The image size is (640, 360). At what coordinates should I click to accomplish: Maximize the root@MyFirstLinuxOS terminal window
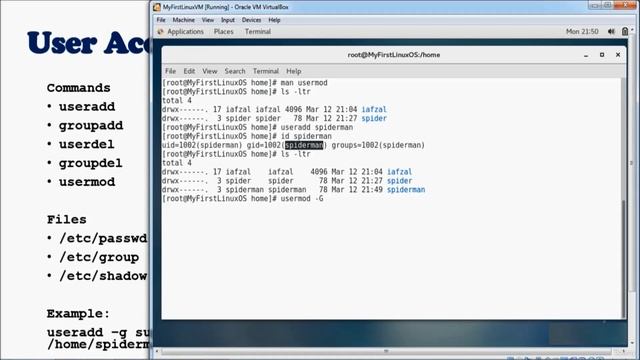[602, 55]
